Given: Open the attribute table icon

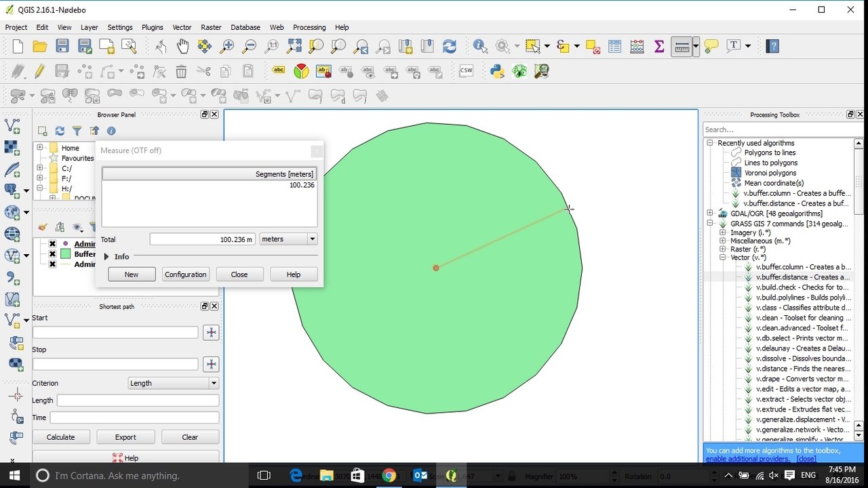Looking at the screenshot, I should coord(614,46).
